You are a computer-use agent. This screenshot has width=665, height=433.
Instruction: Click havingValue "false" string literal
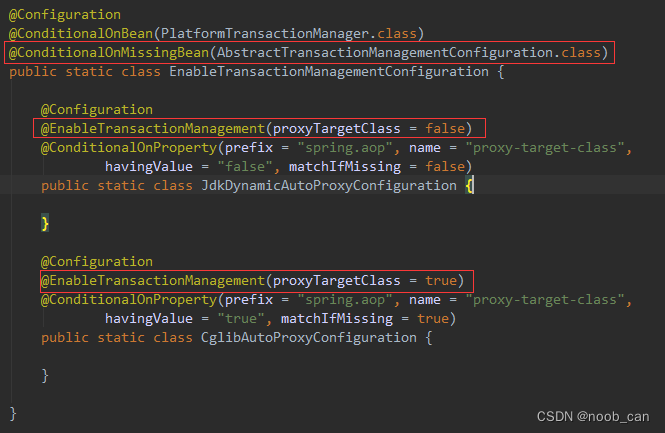[x=245, y=167]
